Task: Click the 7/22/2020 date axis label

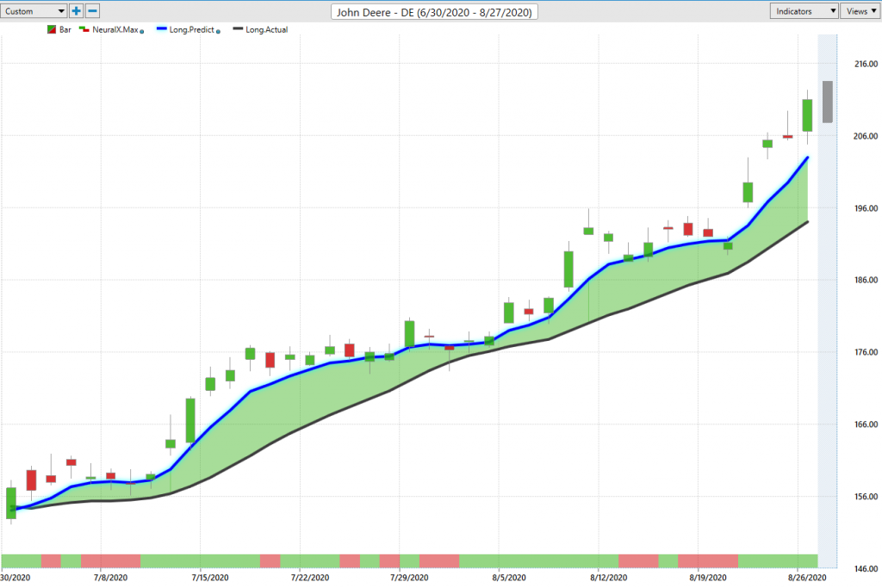Action: (x=310, y=578)
